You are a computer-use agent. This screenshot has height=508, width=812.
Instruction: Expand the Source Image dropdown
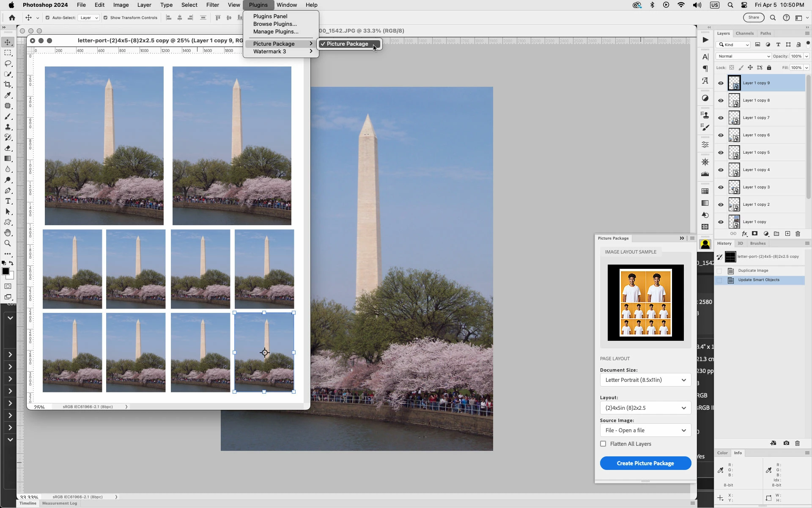point(645,430)
